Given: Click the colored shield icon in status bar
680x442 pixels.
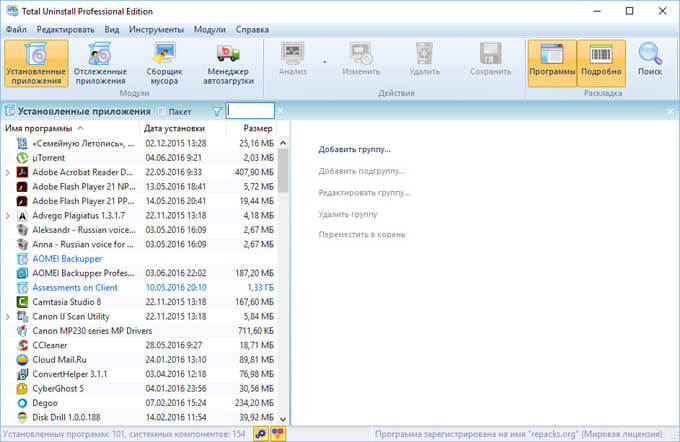Looking at the screenshot, I should coord(278,433).
